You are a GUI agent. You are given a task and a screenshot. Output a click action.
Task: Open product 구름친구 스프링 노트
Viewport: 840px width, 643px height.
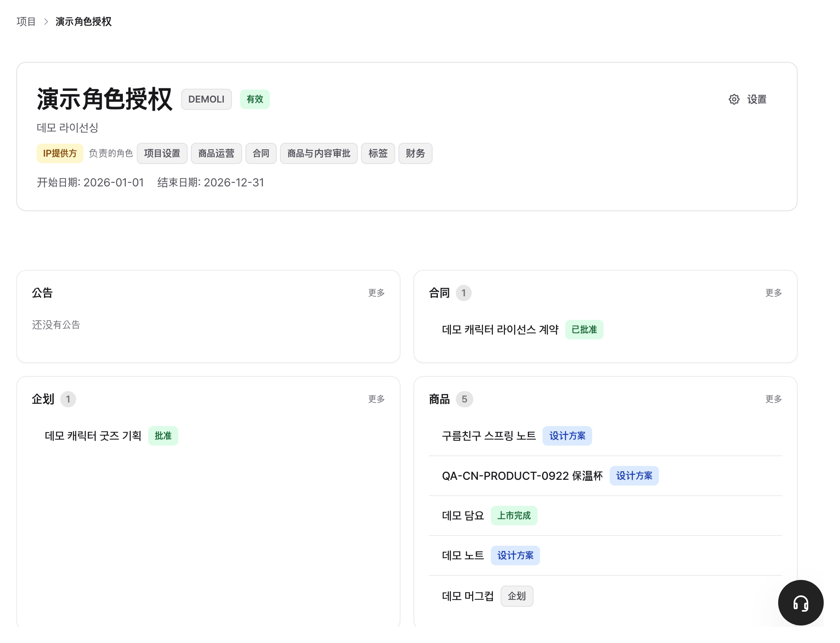(489, 436)
